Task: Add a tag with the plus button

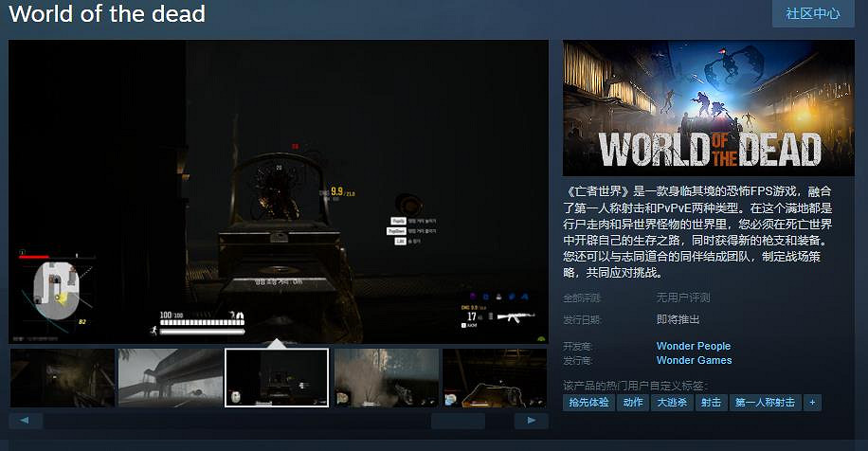Action: [x=812, y=403]
